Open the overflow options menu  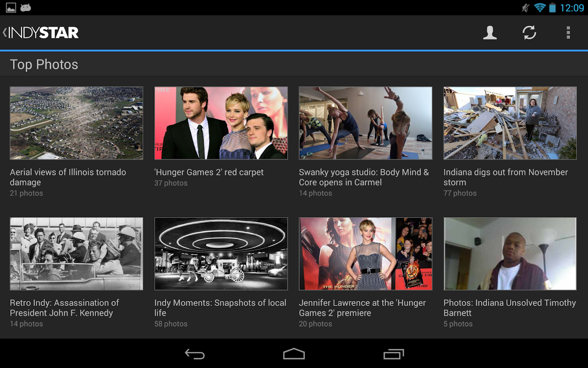(568, 32)
